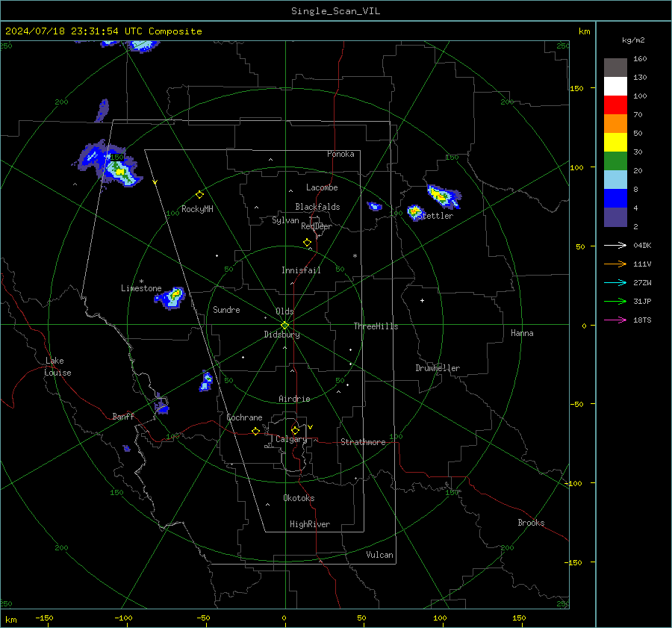Click the yellow diamond marker above RockyMH
672x628 pixels.
(x=199, y=195)
